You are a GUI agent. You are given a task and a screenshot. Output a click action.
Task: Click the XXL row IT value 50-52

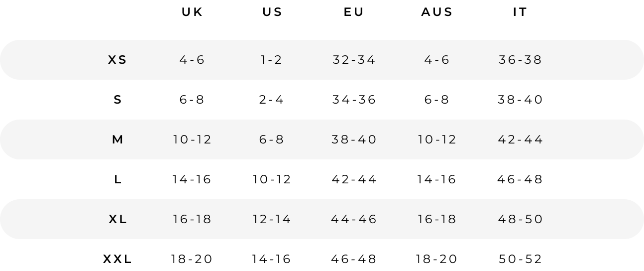[520, 259]
